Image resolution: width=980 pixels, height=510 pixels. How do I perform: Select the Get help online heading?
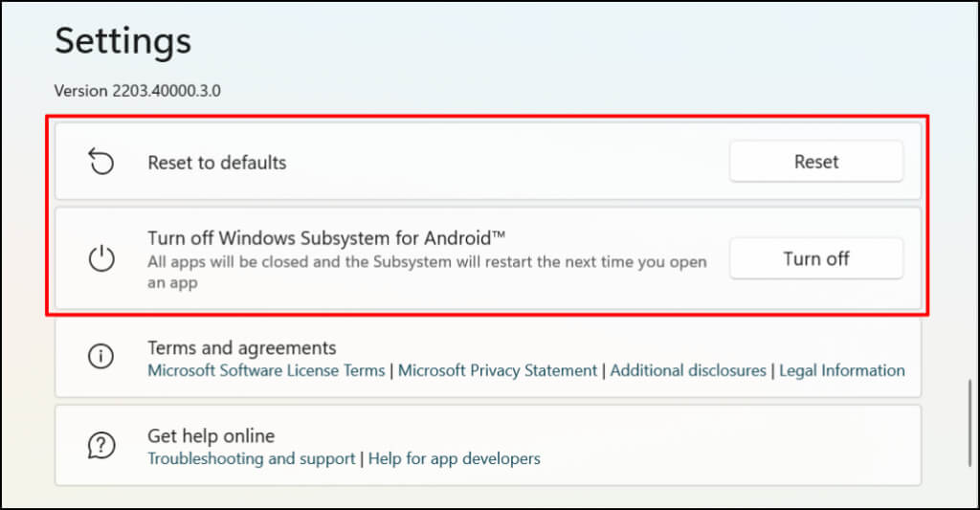point(211,435)
